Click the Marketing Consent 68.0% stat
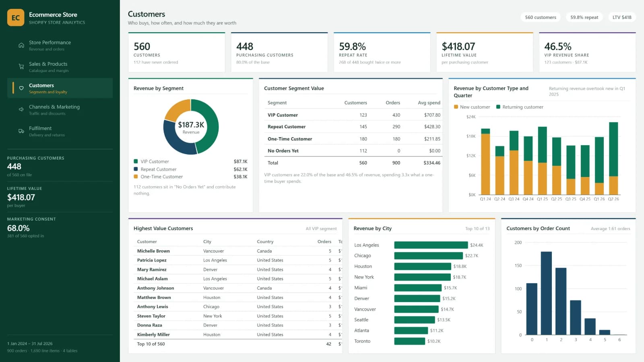The width and height of the screenshot is (644, 362). click(60, 228)
